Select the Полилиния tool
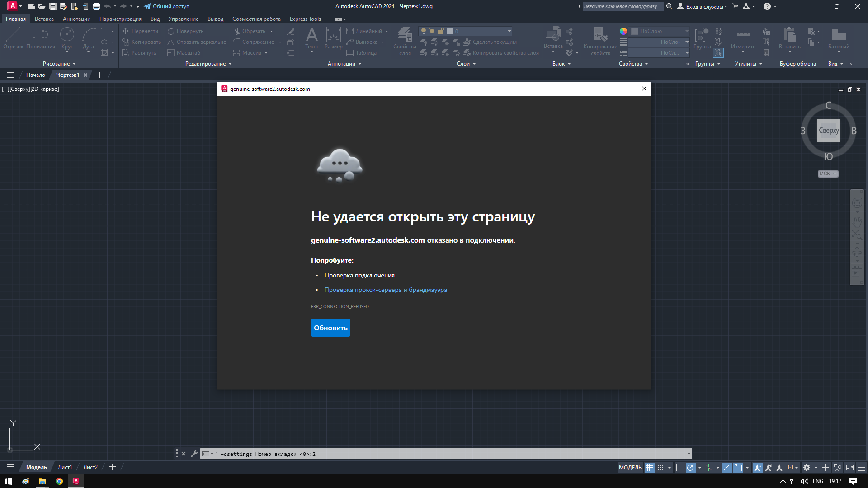The width and height of the screenshot is (868, 488). [x=41, y=38]
